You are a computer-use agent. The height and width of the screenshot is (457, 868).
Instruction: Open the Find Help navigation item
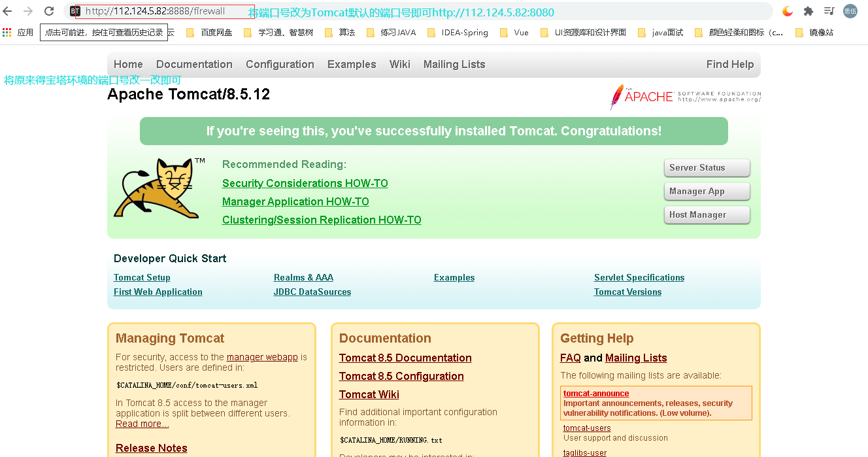click(x=730, y=64)
